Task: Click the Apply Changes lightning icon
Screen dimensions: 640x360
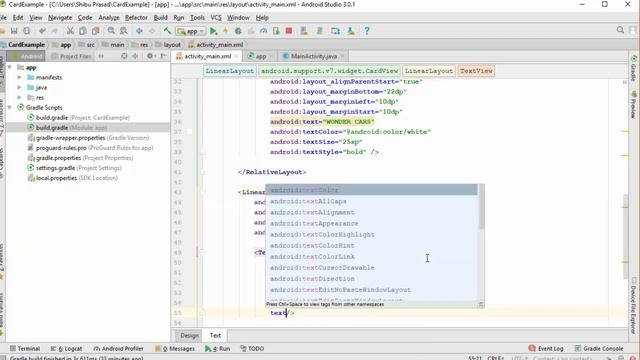Action: point(225,31)
